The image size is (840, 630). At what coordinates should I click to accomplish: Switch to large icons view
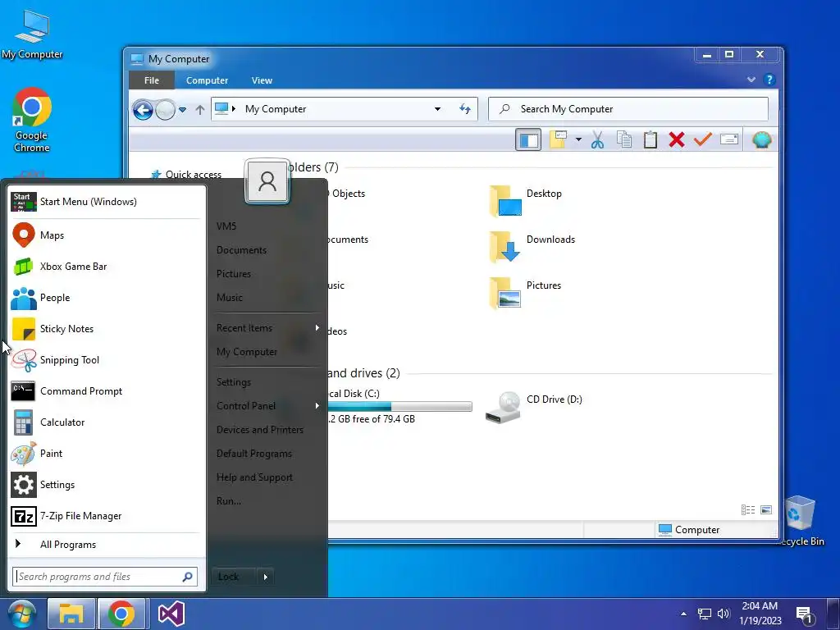click(x=766, y=509)
